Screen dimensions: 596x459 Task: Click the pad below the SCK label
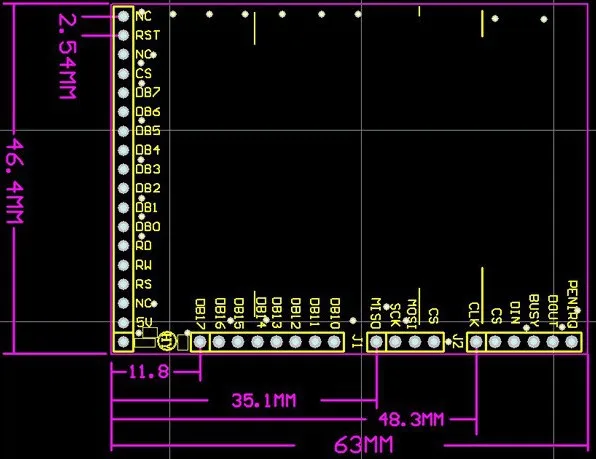coord(395,342)
